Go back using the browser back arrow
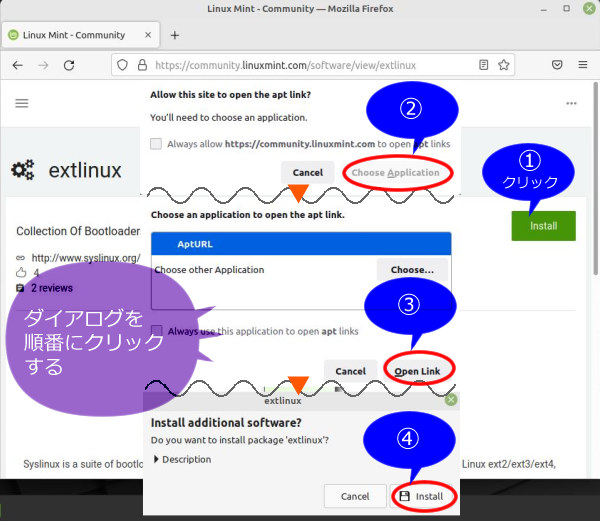Viewport: 600px width, 521px height. (18, 65)
